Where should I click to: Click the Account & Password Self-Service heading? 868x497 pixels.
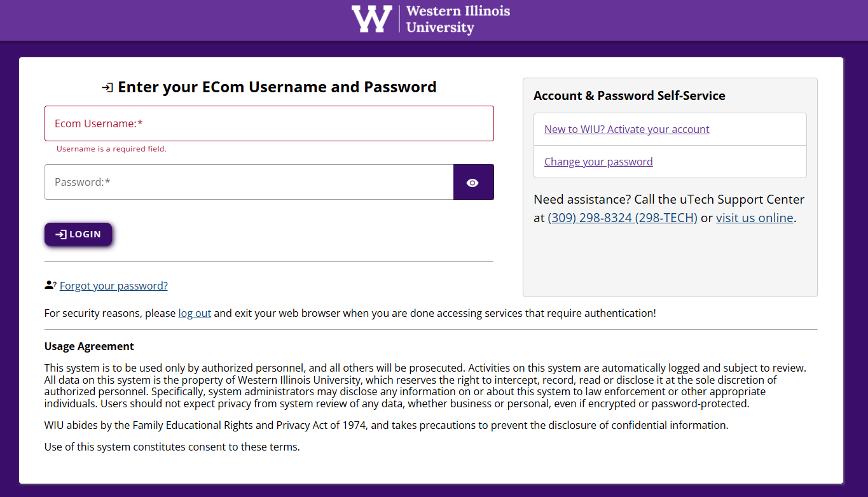click(x=629, y=95)
